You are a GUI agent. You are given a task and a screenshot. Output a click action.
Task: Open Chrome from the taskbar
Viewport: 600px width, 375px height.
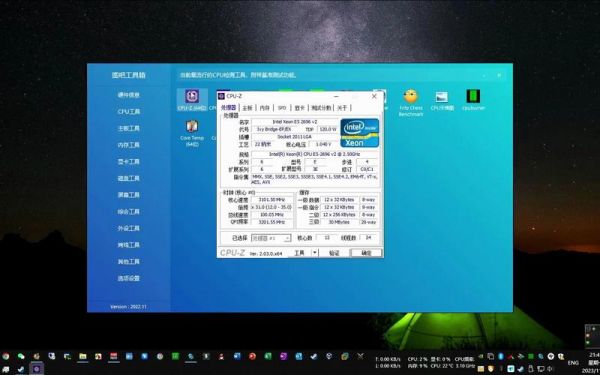tap(6, 356)
